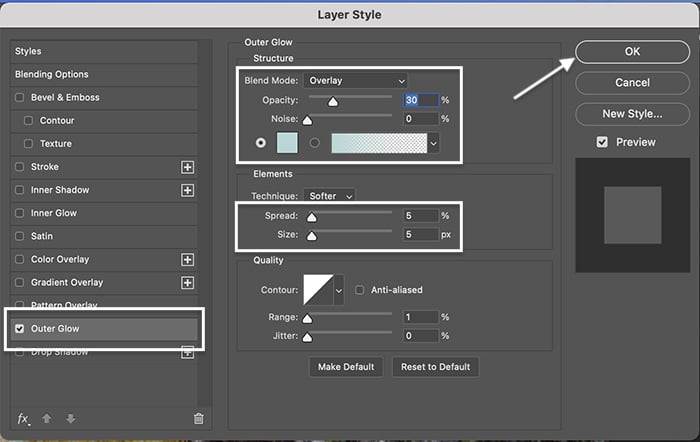Image resolution: width=700 pixels, height=442 pixels.
Task: Click the Jitter slider handle
Action: point(307,337)
